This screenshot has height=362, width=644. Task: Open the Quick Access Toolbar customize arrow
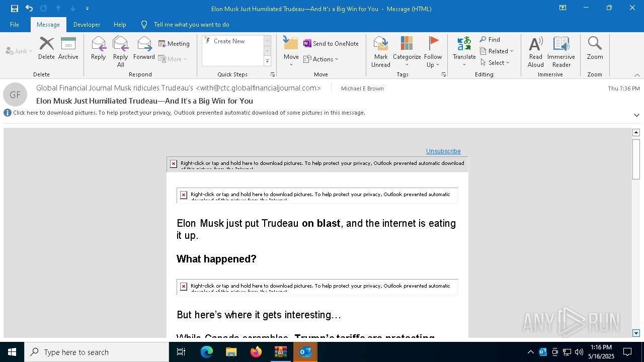pos(87,9)
